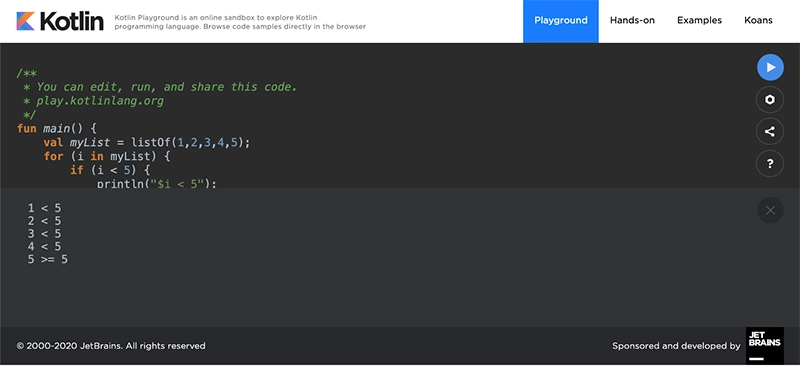This screenshot has width=800, height=366.
Task: Click 'Sponsored and developed by' text
Action: (x=676, y=346)
